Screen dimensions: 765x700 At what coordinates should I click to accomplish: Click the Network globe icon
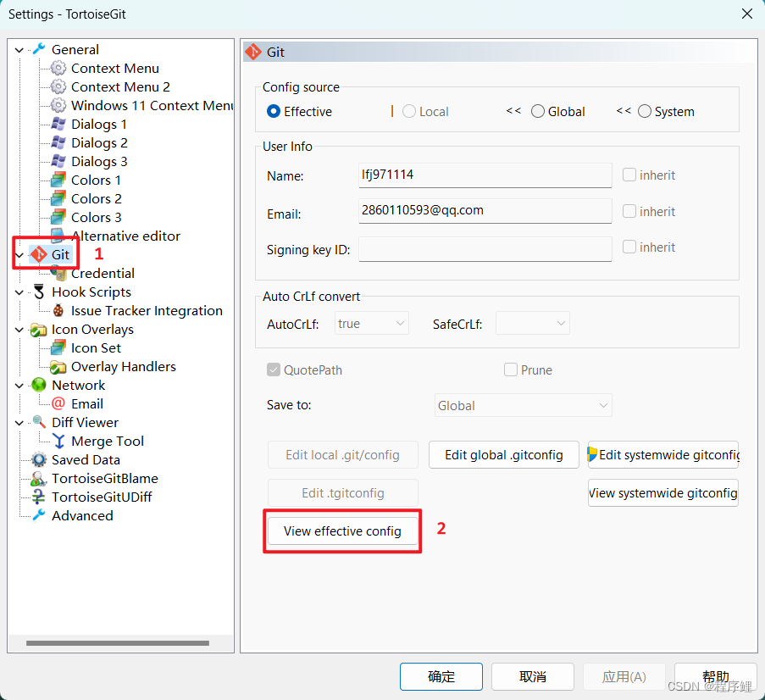point(38,385)
